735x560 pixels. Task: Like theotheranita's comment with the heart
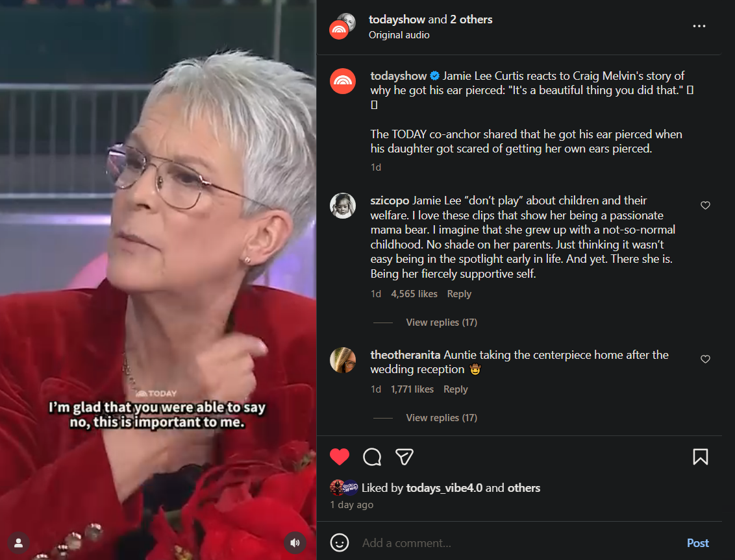(x=705, y=359)
